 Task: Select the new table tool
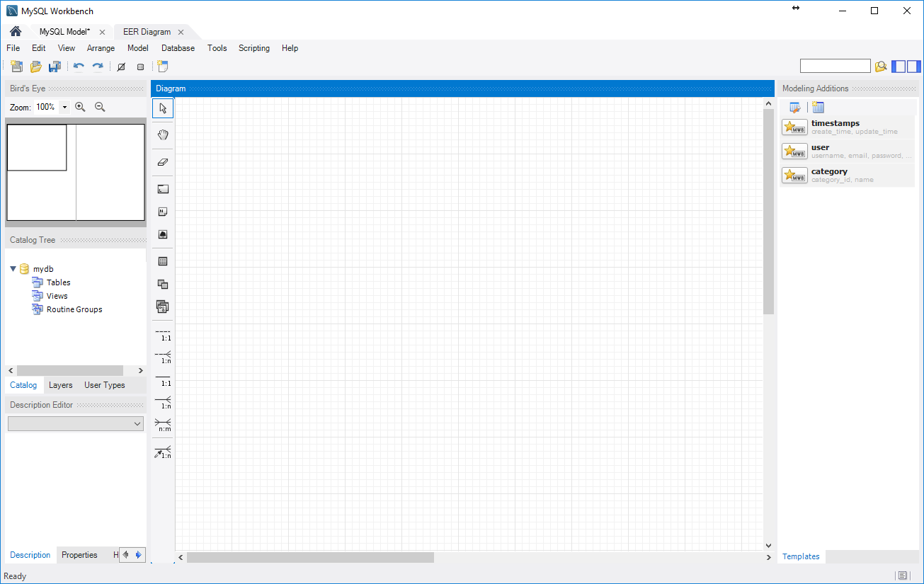pos(163,261)
